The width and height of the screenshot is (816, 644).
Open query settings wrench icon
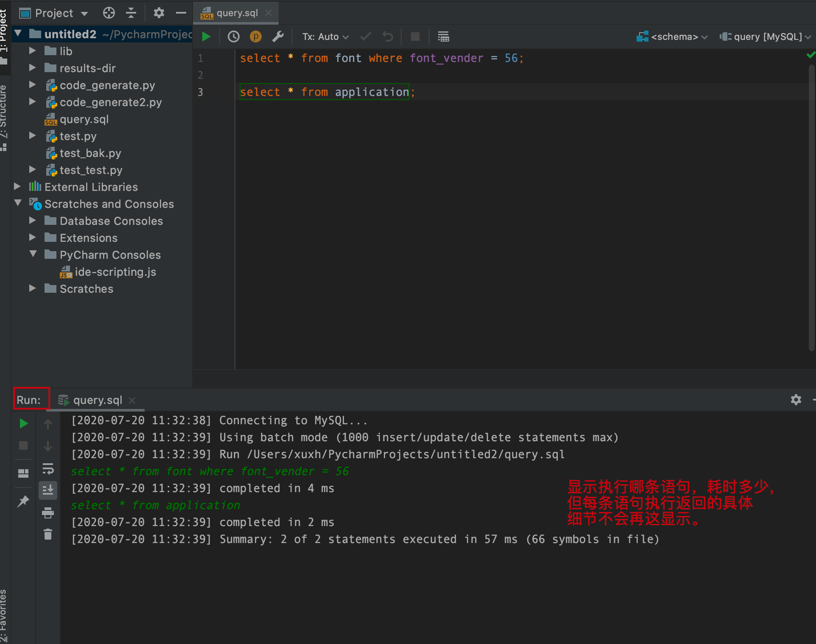pyautogui.click(x=278, y=37)
